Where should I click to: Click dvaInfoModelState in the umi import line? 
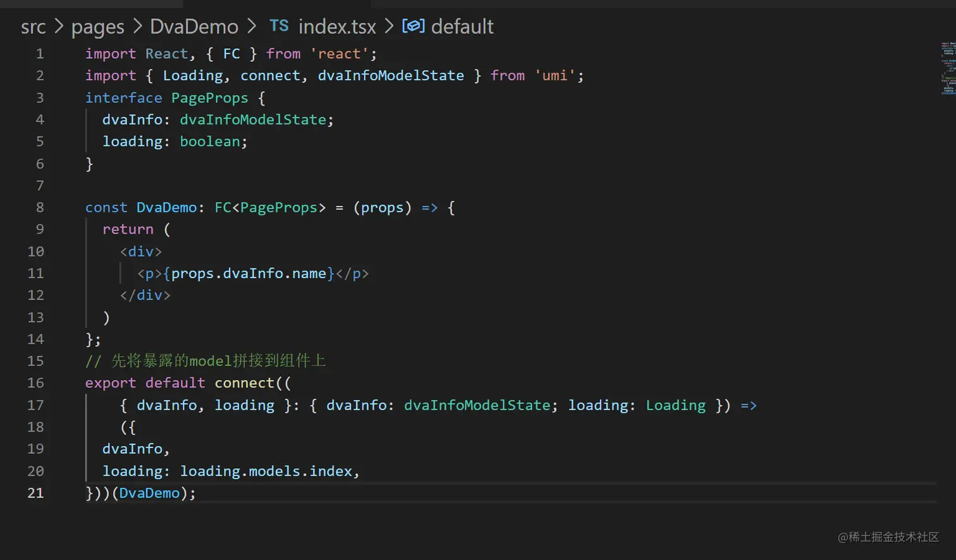391,76
